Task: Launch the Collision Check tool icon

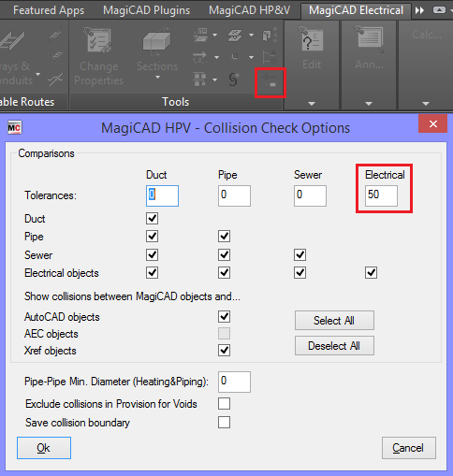Action: coord(270,81)
